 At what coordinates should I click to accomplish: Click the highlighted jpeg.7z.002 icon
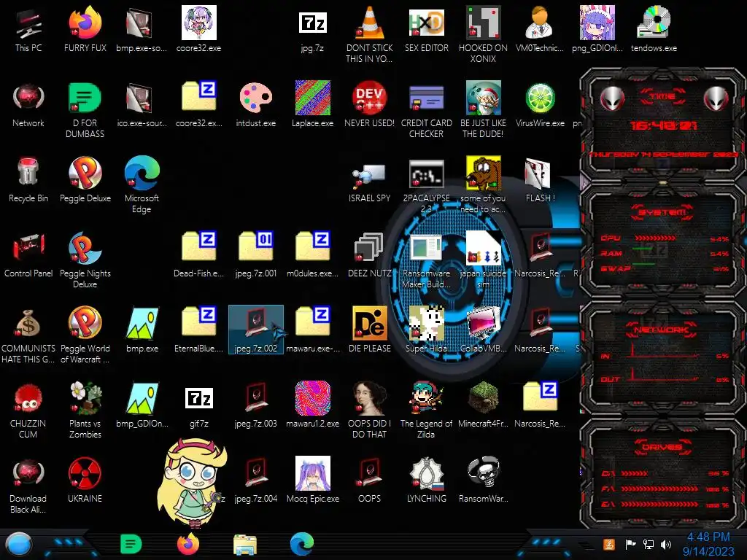[255, 330]
